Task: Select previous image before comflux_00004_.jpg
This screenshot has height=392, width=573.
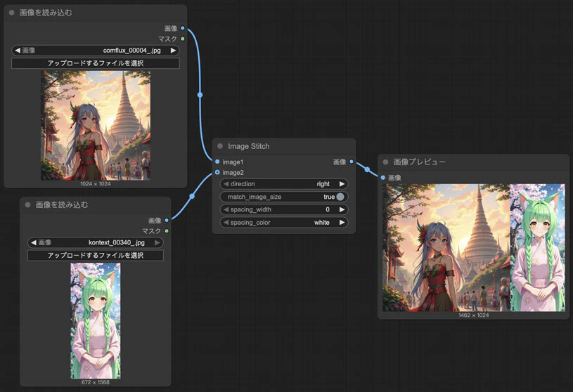Action: point(18,51)
